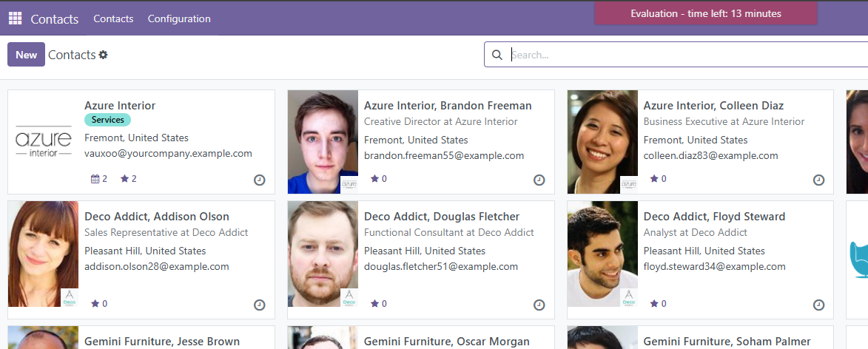868x349 pixels.
Task: Open the activity clock on Douglas Fletcher card
Action: coord(539,305)
